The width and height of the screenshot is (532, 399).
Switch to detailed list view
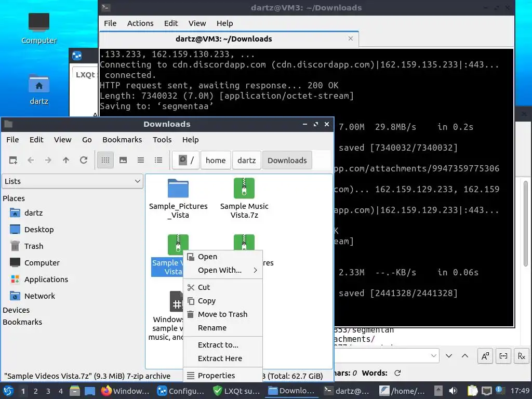158,160
